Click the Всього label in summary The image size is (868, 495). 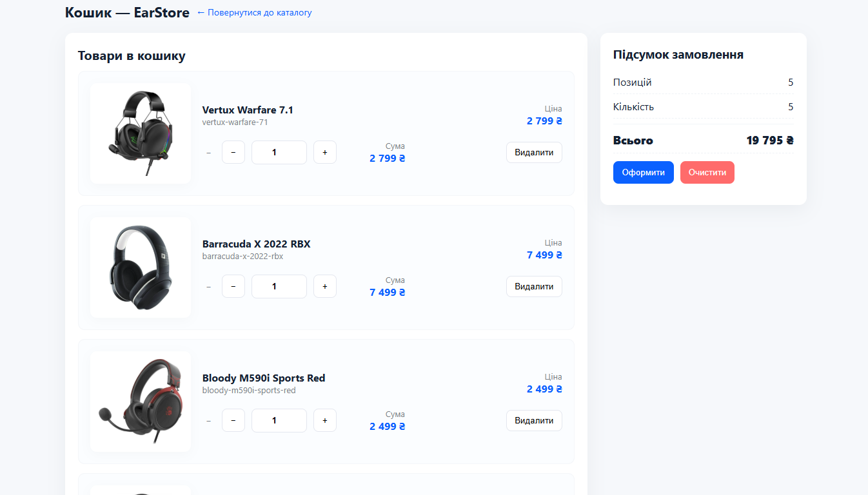click(633, 140)
